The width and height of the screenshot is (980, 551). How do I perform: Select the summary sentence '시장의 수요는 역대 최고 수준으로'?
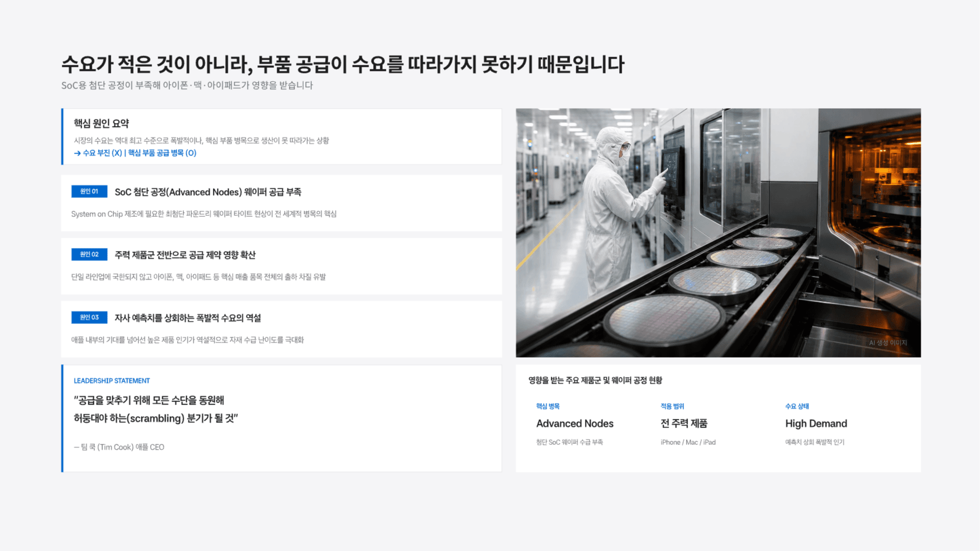coord(201,140)
